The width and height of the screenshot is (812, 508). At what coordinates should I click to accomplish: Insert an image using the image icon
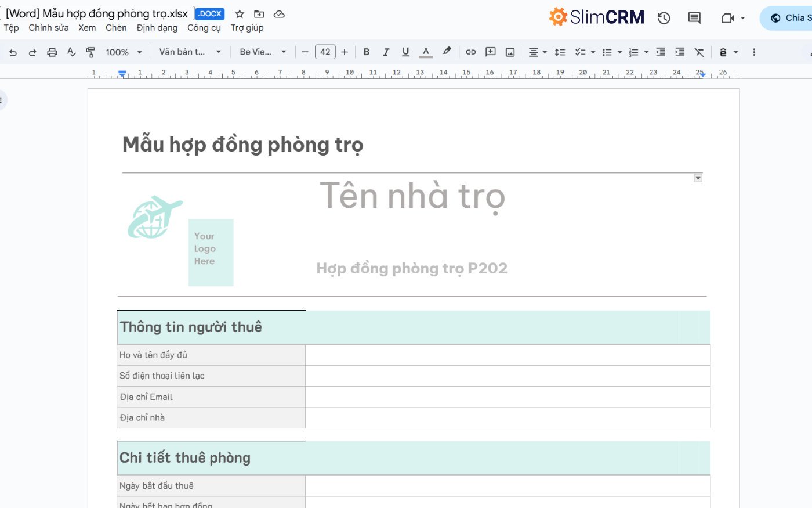tap(510, 52)
